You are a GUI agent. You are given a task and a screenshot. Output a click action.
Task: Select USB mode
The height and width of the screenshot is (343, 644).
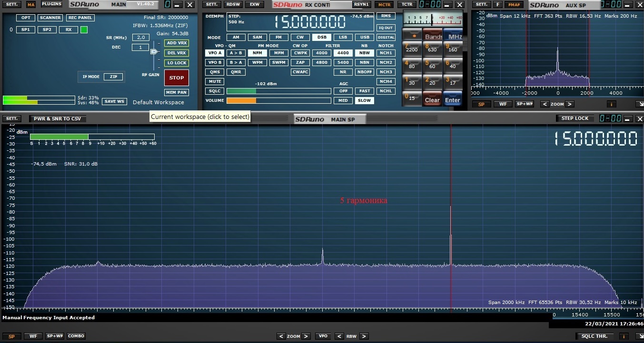(x=365, y=37)
